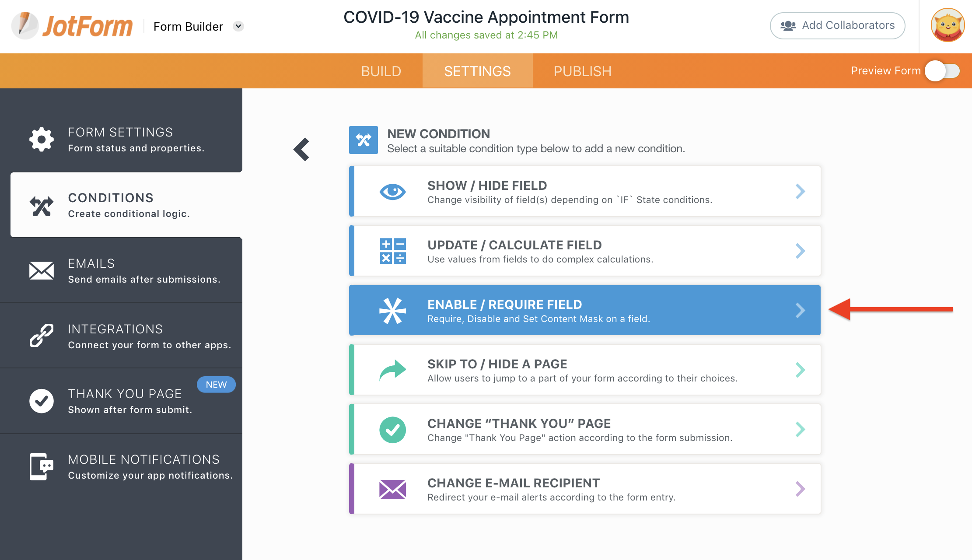Viewport: 972px width, 560px height.
Task: Open the Form Builder dropdown arrow
Action: coord(238,26)
